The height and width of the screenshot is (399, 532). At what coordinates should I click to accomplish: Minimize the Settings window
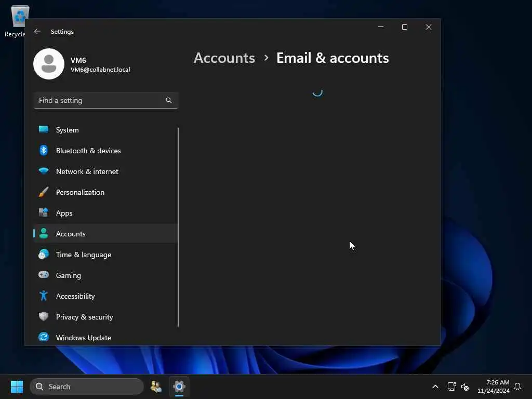tap(381, 27)
